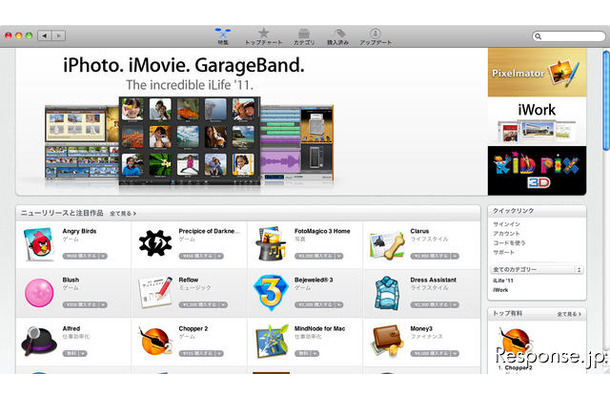Click the search field
610x400 pixels.
click(x=569, y=36)
